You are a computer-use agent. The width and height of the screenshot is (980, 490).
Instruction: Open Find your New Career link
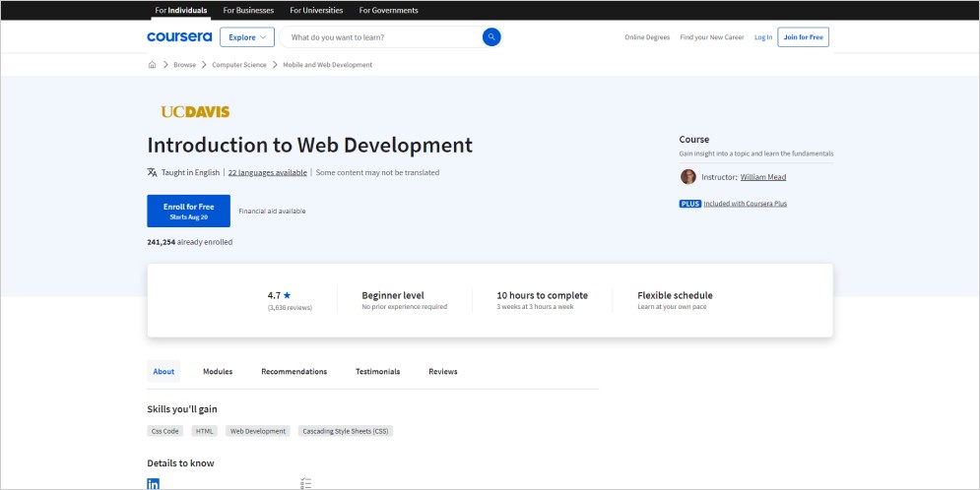click(x=712, y=37)
